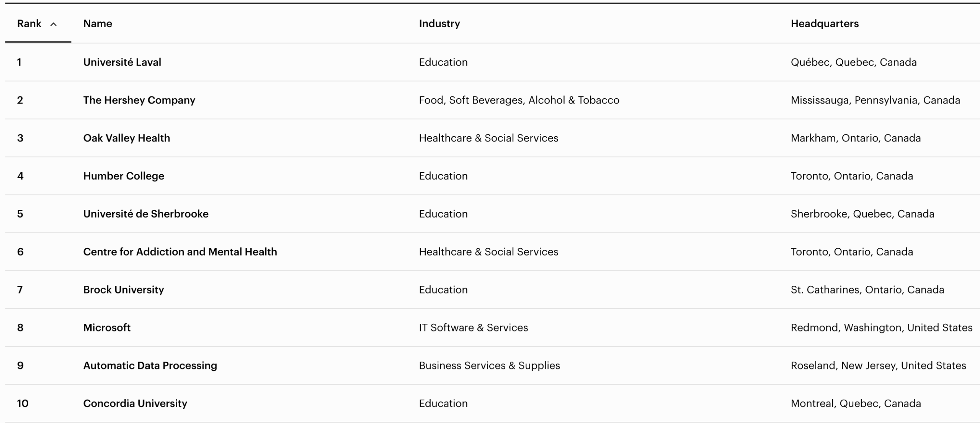The width and height of the screenshot is (980, 423).
Task: Click Redmond, Washington, United States cell
Action: [882, 328]
